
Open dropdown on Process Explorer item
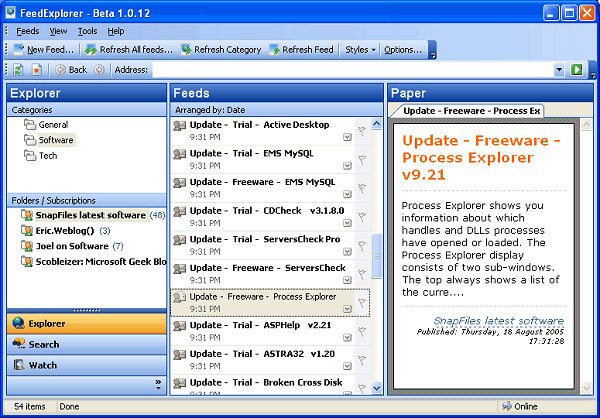[347, 309]
